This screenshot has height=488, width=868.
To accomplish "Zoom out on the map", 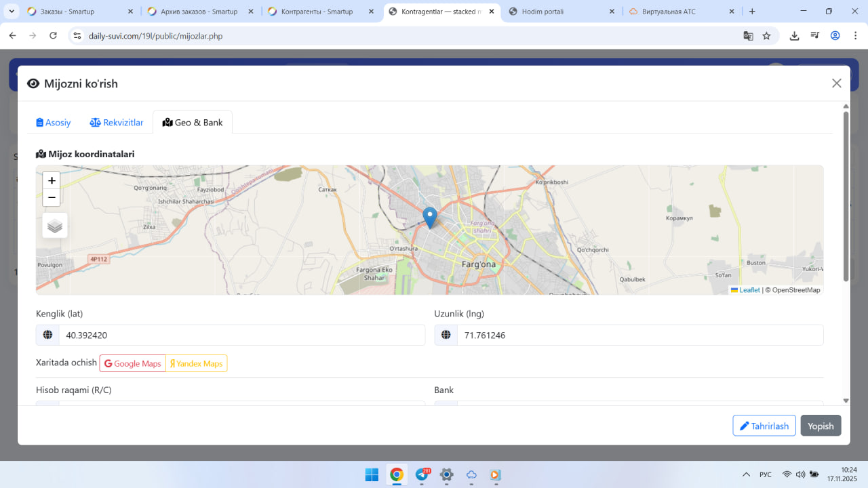I will point(52,198).
